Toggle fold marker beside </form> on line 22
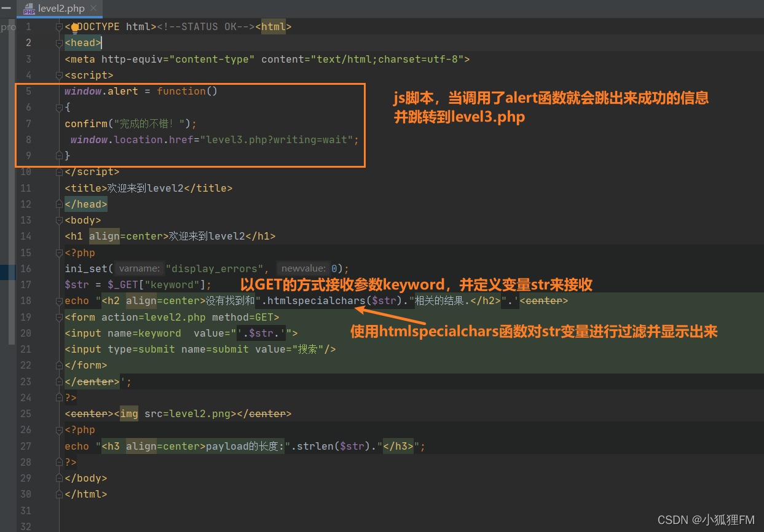This screenshot has width=764, height=532. pos(59,365)
